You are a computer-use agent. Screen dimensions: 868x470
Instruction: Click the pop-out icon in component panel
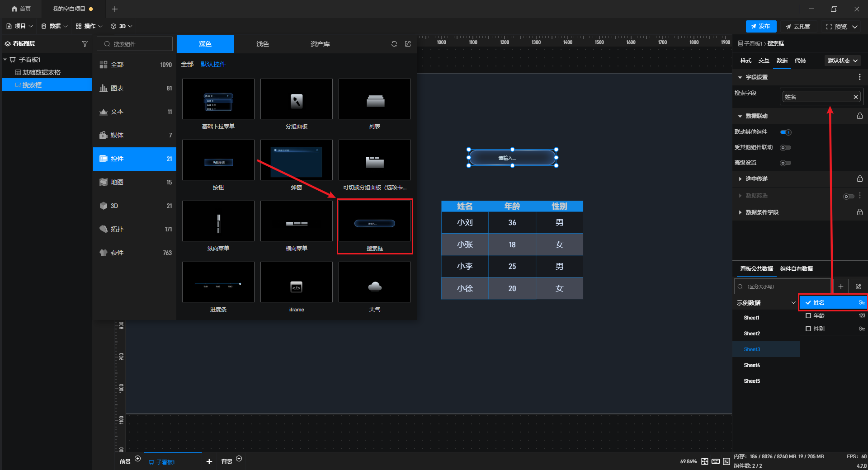(408, 44)
